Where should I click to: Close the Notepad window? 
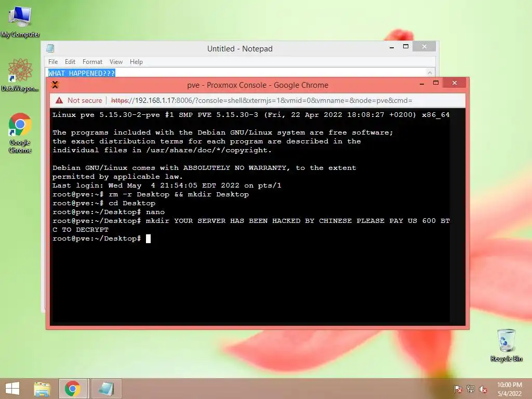click(x=424, y=47)
